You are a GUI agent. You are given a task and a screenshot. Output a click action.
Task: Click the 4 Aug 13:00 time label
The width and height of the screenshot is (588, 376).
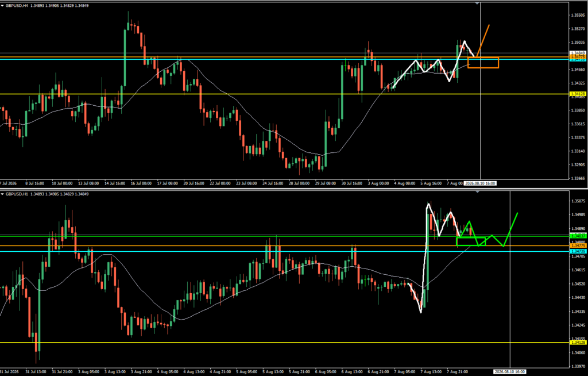pyautogui.click(x=194, y=372)
